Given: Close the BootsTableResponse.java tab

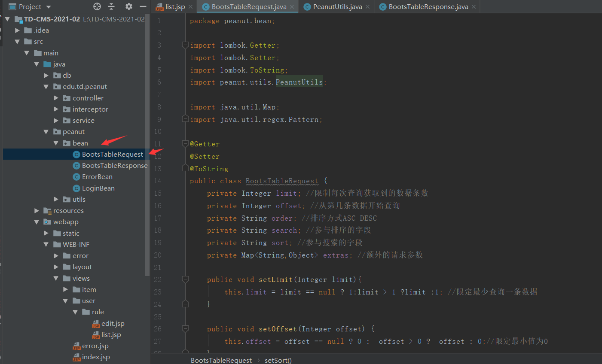Looking at the screenshot, I should [474, 7].
